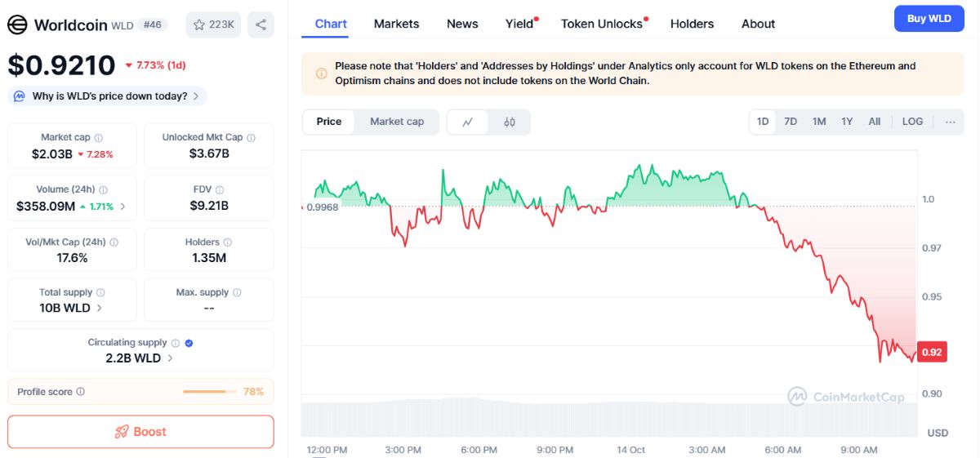Switch to candlestick chart view

point(510,122)
